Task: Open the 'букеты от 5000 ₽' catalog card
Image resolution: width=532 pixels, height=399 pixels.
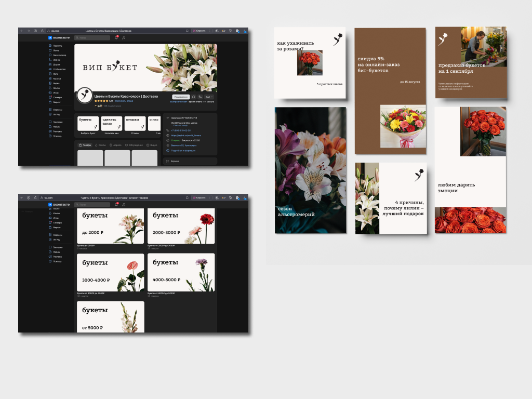Action: [x=111, y=316]
